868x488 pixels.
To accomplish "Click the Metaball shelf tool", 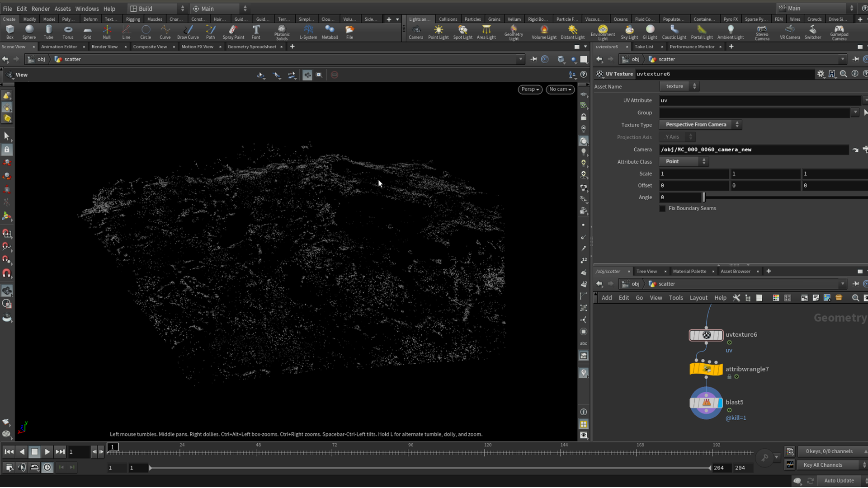I will (x=330, y=32).
